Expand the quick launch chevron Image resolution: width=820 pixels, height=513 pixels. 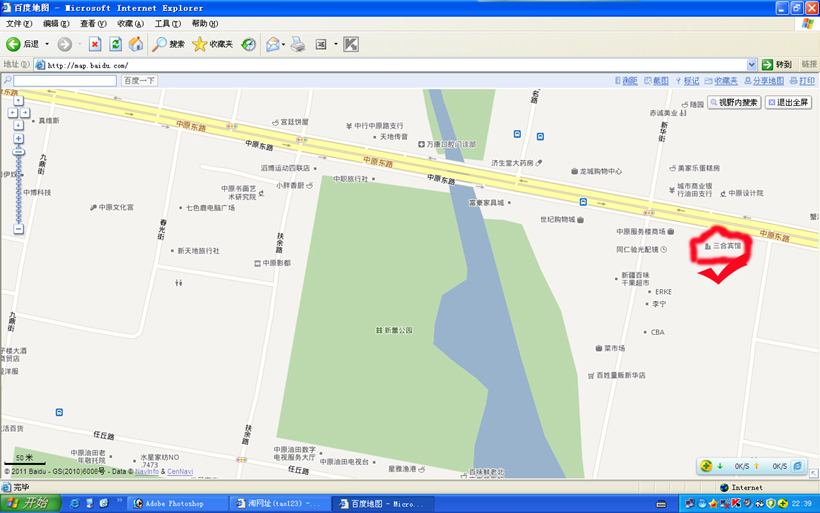click(x=119, y=501)
